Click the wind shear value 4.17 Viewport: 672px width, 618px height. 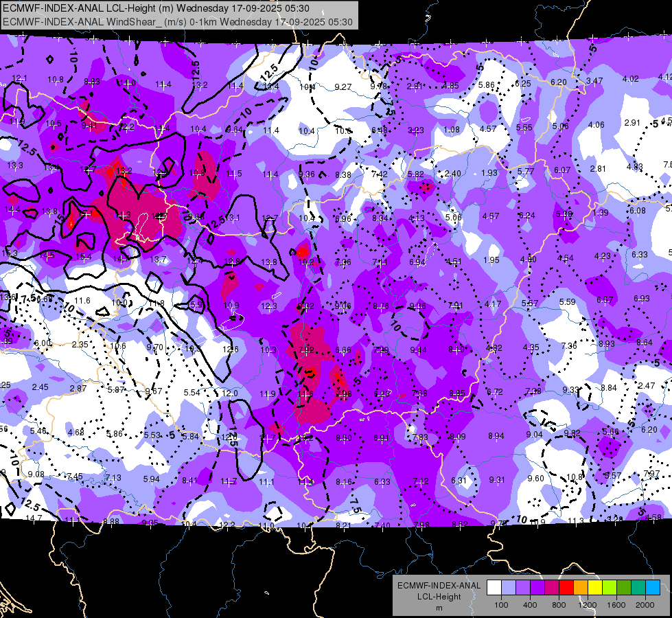(x=493, y=304)
